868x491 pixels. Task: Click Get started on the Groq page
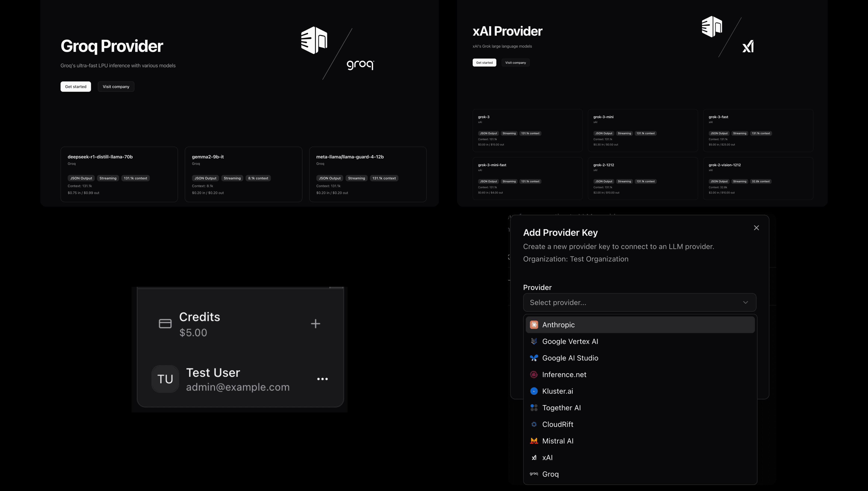click(x=76, y=86)
